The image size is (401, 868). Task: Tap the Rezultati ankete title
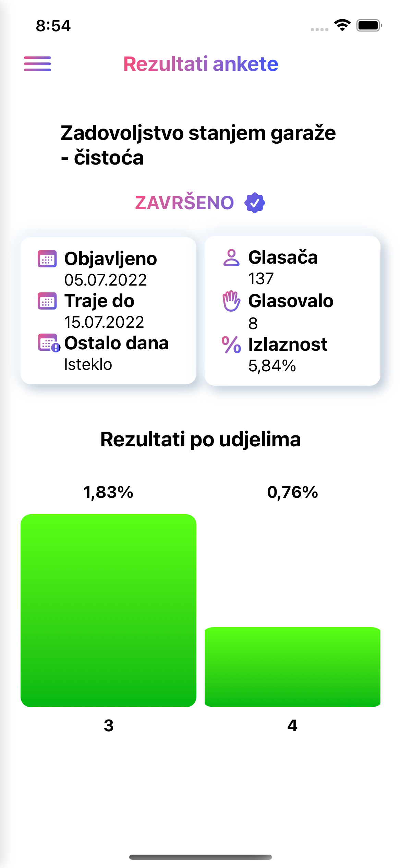click(201, 64)
